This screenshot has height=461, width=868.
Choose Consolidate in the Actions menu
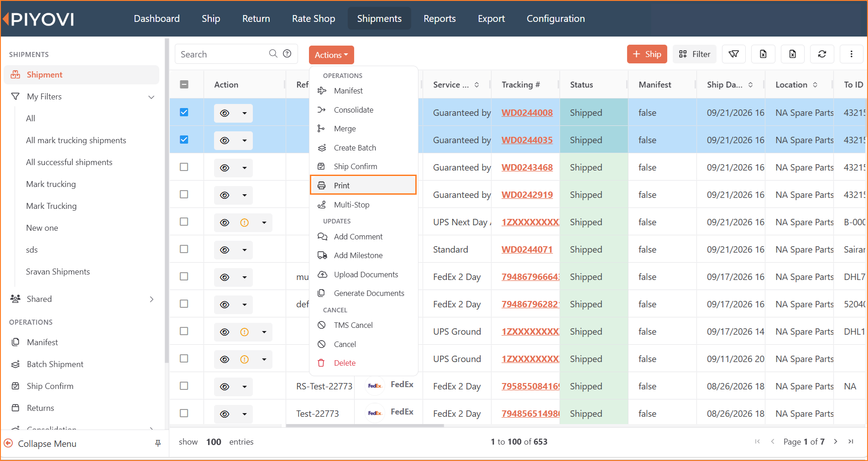pos(363,110)
